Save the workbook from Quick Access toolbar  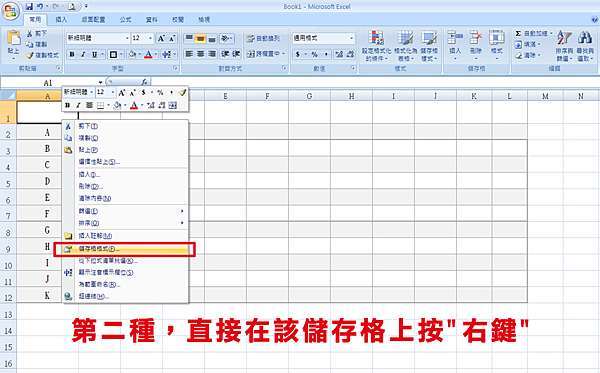tap(29, 6)
